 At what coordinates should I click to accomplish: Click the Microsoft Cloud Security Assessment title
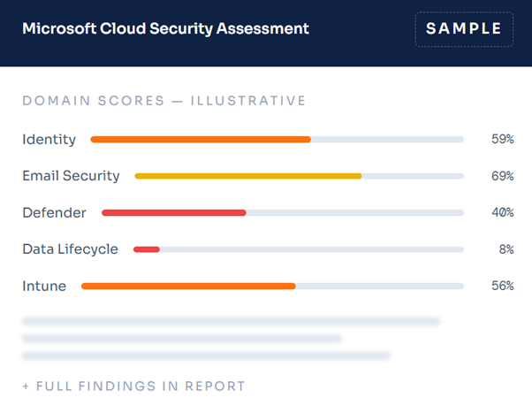[165, 28]
